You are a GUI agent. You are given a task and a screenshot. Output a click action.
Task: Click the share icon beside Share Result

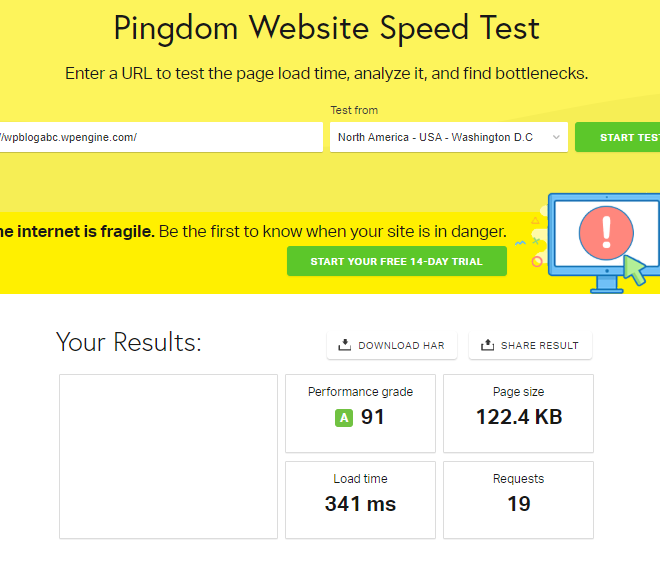(x=487, y=345)
